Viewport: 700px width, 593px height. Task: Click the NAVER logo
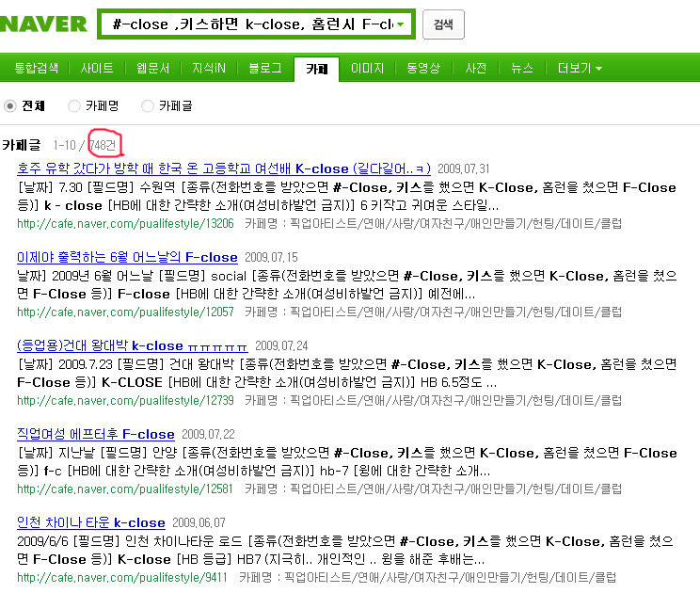coord(43,24)
